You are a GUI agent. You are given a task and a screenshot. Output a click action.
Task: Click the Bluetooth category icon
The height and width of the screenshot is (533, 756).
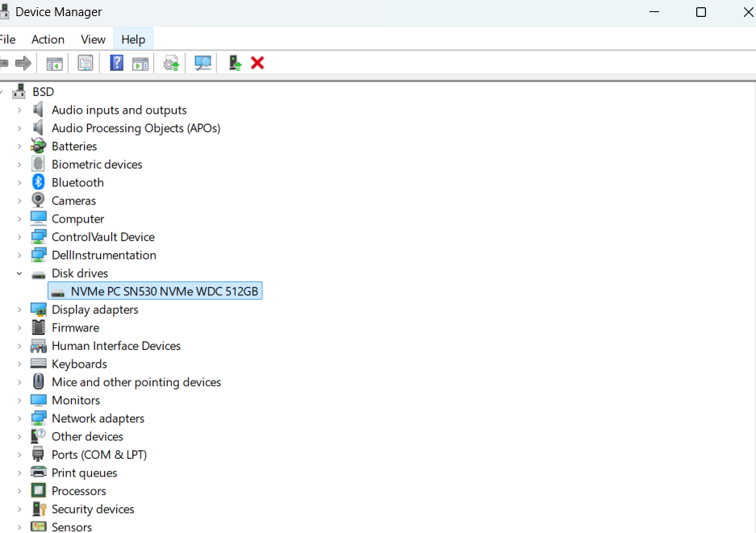39,182
